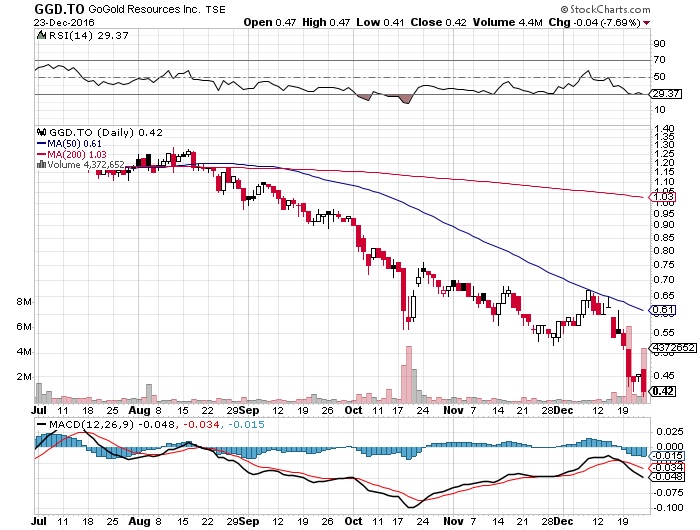The width and height of the screenshot is (700, 530).
Task: Click the MA(200) 1.03 legend label
Action: 77,154
